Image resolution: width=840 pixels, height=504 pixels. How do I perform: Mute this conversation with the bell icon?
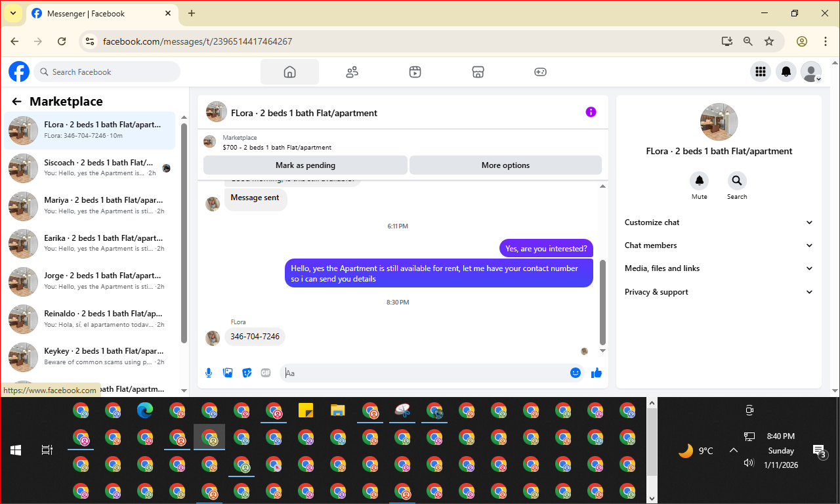tap(700, 180)
